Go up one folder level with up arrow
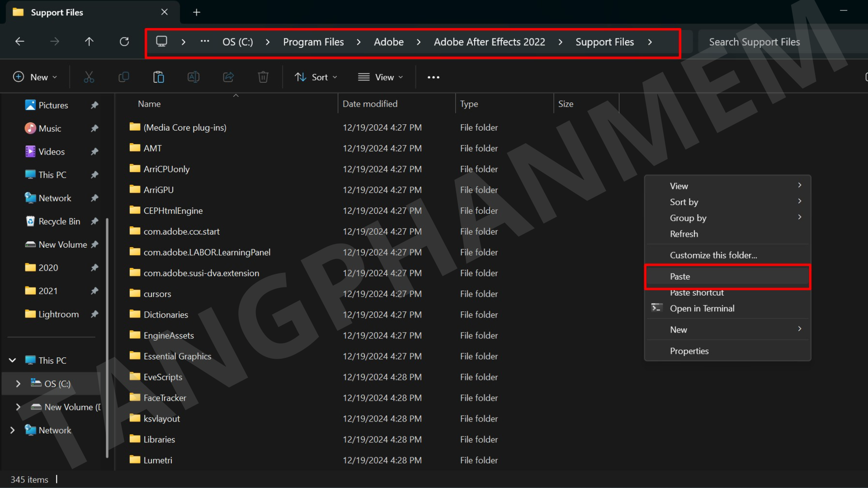 (x=89, y=42)
